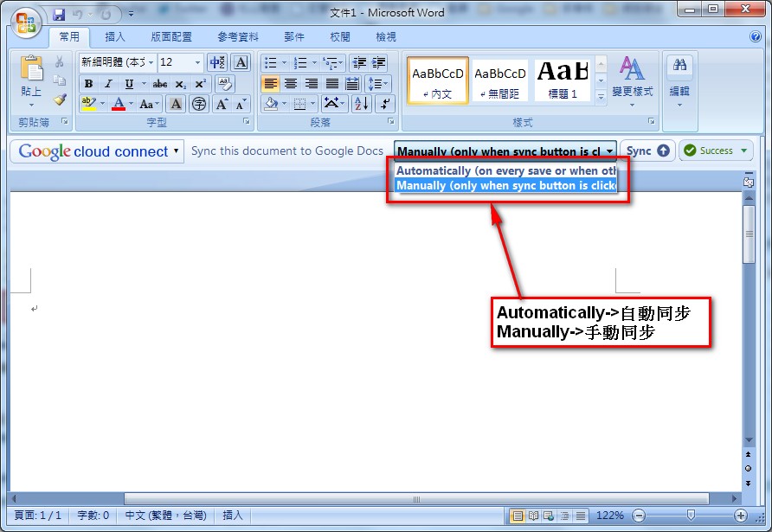Grow font size with large A icon
772x532 pixels.
[x=222, y=104]
